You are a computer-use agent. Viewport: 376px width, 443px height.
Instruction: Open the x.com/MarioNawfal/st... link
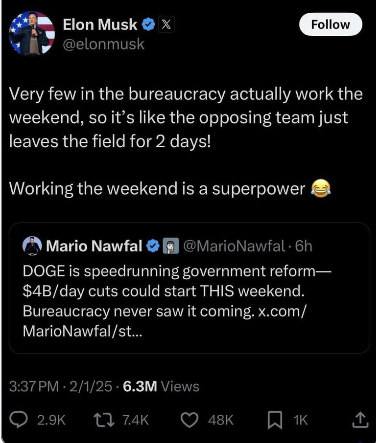point(164,321)
